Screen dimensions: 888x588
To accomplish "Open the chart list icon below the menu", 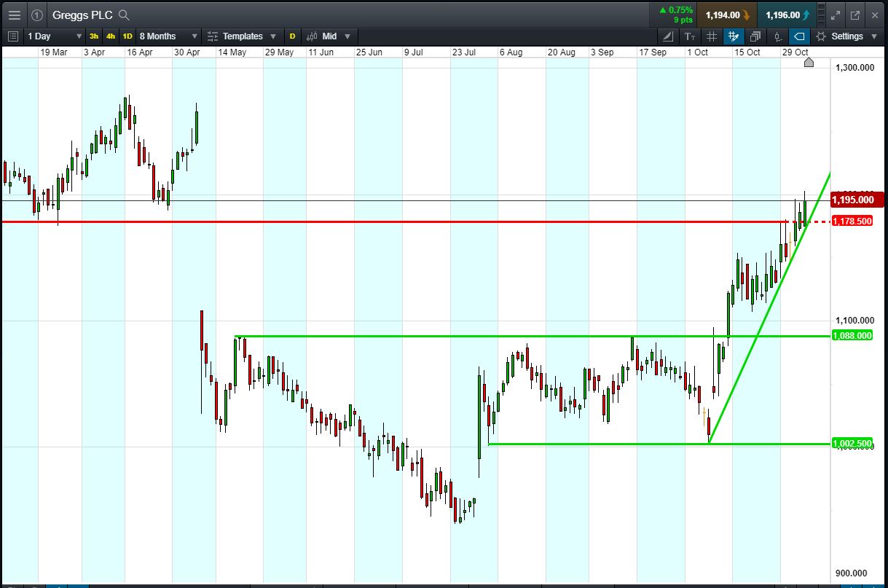I will [x=12, y=36].
